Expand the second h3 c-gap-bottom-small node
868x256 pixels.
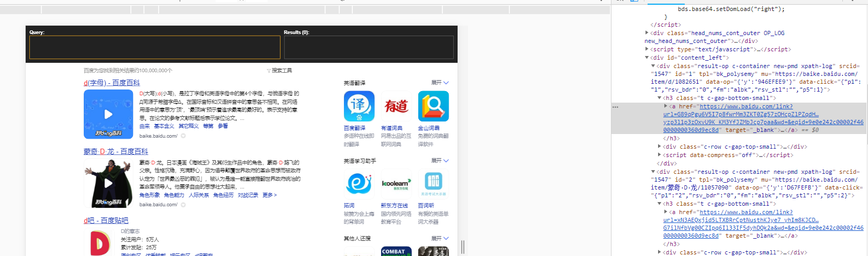point(660,204)
